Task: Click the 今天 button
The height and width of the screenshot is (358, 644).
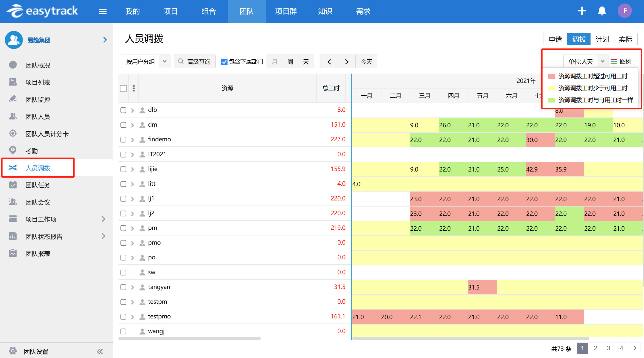Action: point(366,61)
